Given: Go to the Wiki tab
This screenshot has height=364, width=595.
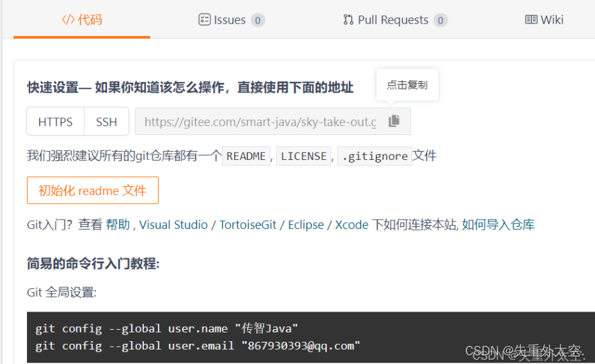Looking at the screenshot, I should pos(544,19).
